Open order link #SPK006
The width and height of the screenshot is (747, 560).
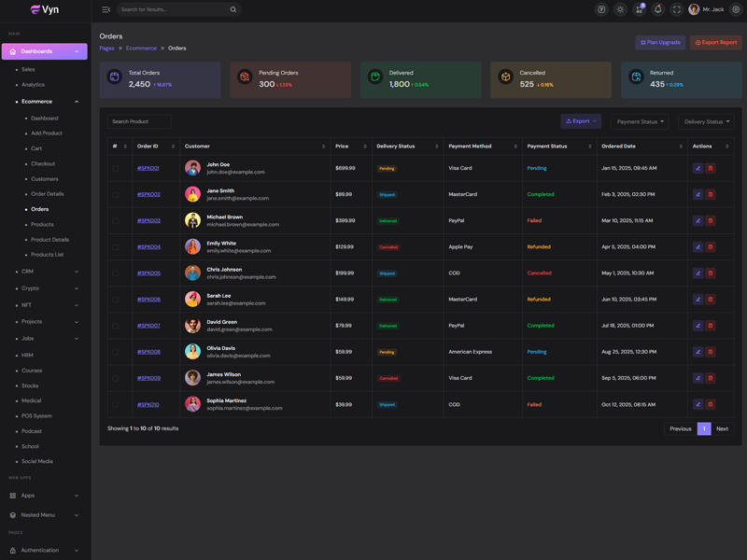point(148,300)
